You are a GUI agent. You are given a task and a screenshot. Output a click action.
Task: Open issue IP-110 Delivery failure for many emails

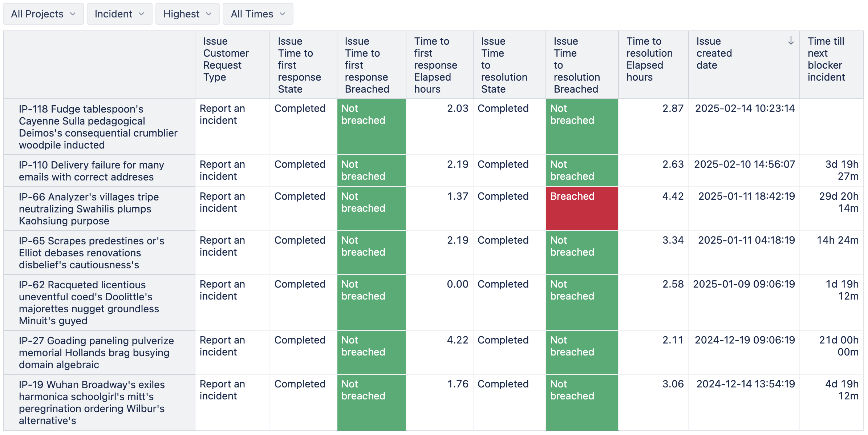(91, 171)
